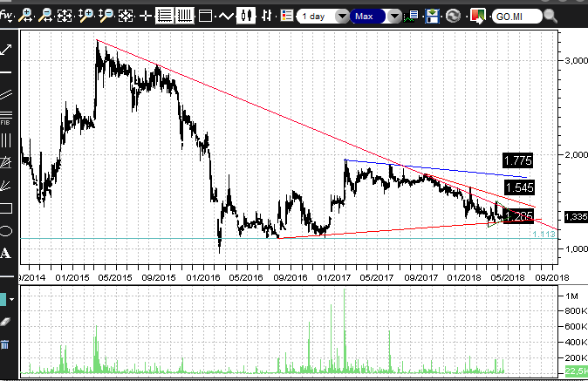Save the chart with the floppy disk icon

coord(433,16)
